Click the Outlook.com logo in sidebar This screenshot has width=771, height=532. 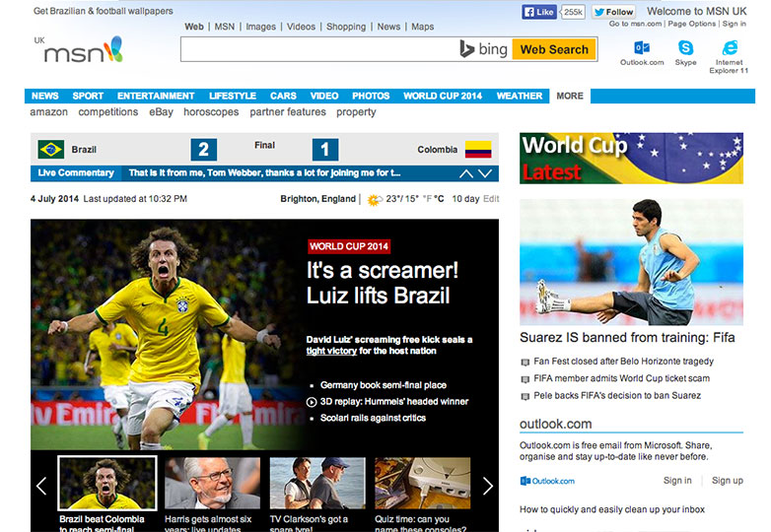point(547,481)
